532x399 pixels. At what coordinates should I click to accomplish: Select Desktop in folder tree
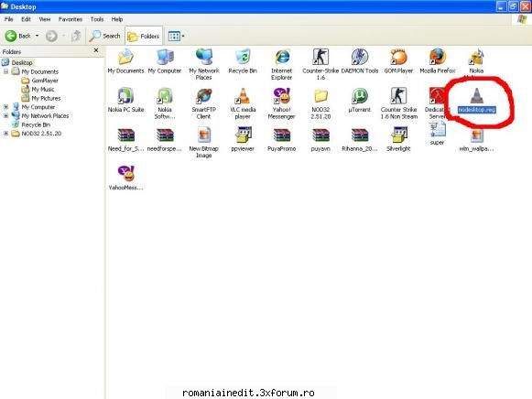(22, 63)
